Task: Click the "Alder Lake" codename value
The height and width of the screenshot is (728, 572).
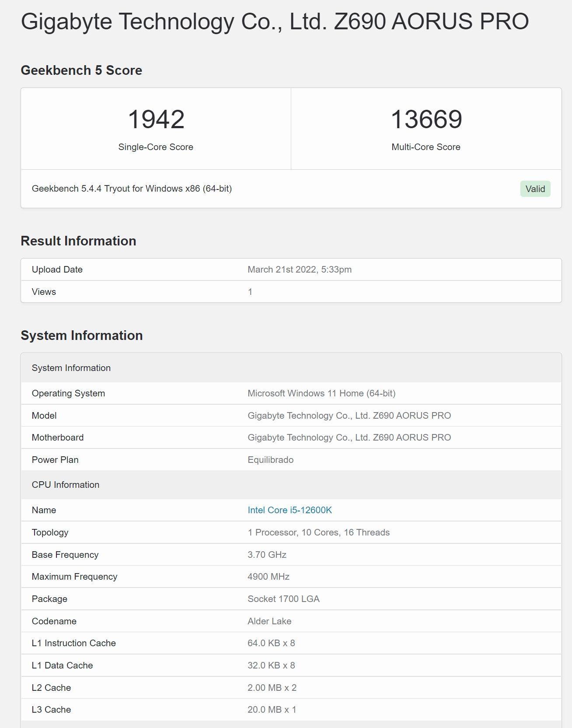Action: 269,621
